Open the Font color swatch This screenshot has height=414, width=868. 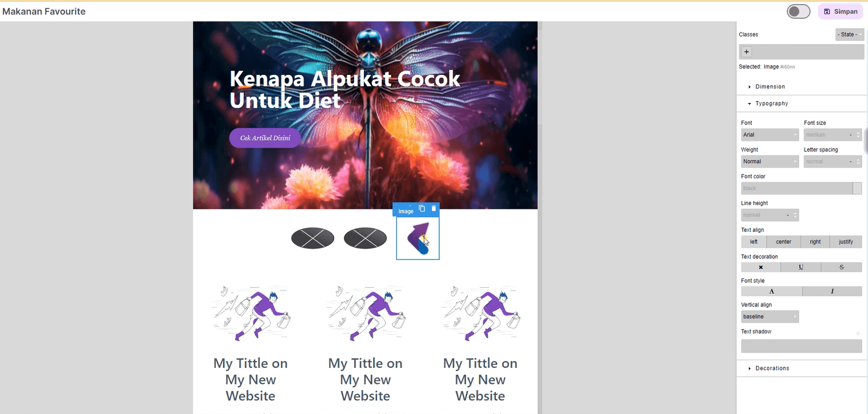(x=857, y=189)
